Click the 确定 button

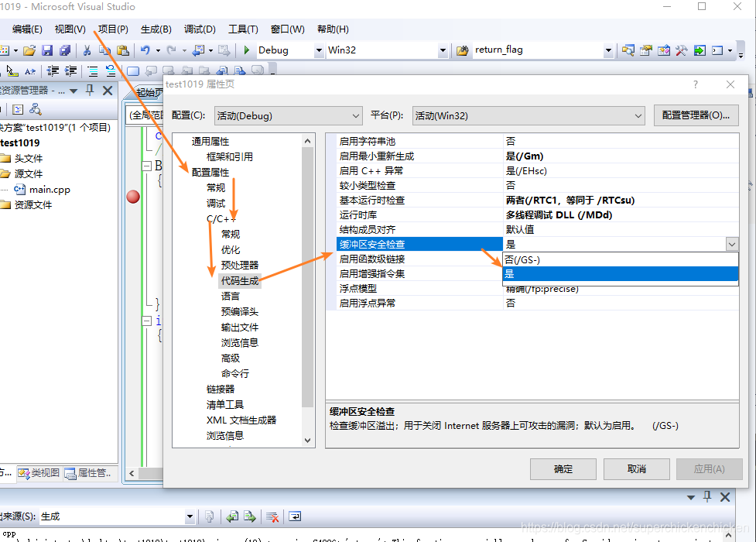563,469
